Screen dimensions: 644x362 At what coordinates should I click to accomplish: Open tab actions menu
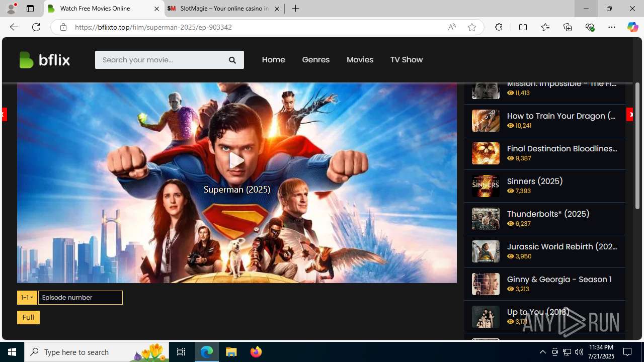coord(30,9)
